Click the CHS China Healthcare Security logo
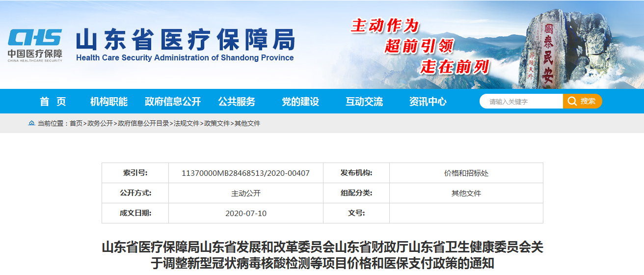Screen dimensions: 644x275 pyautogui.click(x=35, y=46)
